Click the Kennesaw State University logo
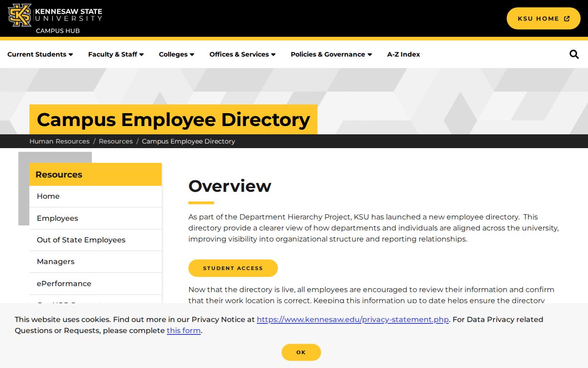The width and height of the screenshot is (588, 368). click(55, 14)
